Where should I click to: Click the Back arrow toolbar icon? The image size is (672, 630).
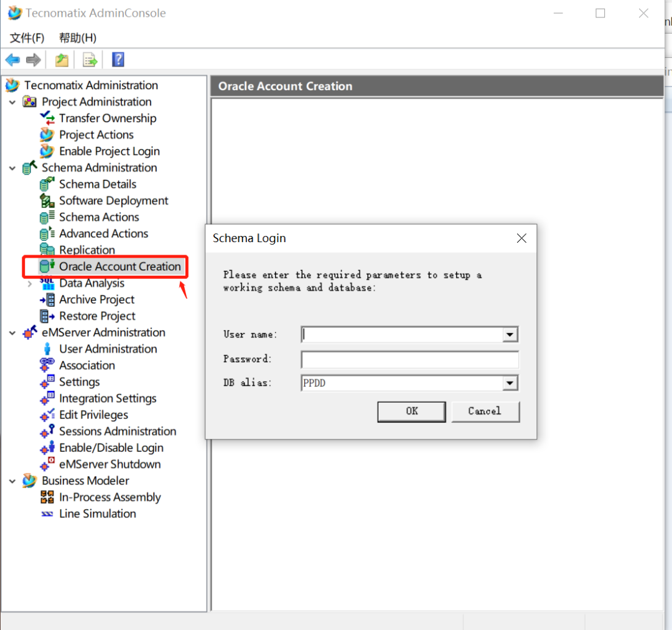click(13, 60)
